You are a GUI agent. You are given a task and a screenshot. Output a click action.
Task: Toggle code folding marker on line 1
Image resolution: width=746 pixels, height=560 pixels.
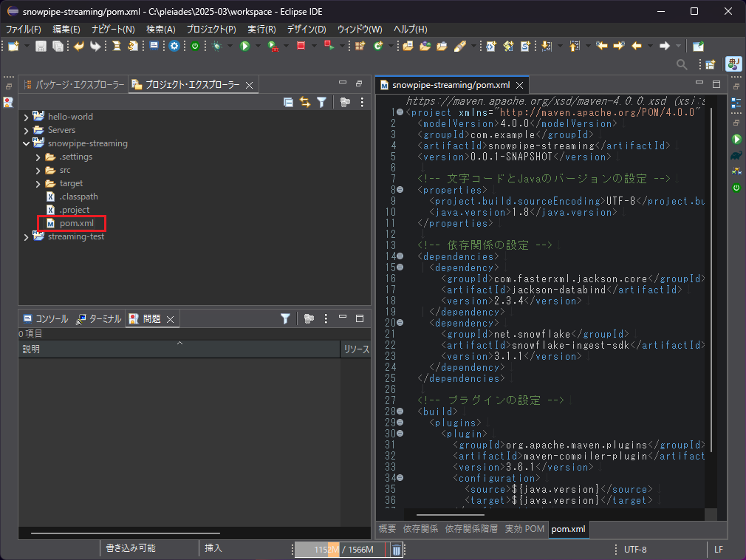click(x=400, y=112)
